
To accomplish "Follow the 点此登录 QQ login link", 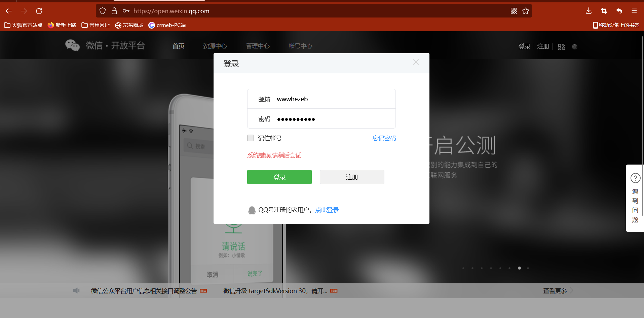I will (x=327, y=210).
